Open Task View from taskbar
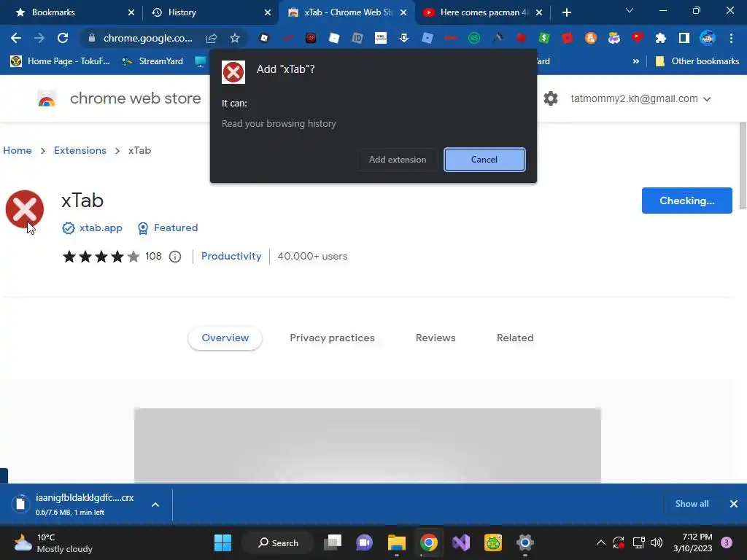 333,542
